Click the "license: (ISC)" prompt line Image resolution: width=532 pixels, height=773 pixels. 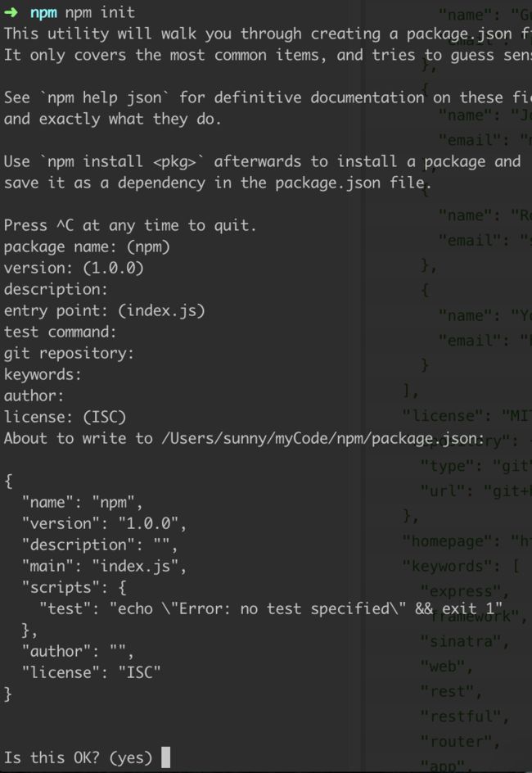(65, 417)
